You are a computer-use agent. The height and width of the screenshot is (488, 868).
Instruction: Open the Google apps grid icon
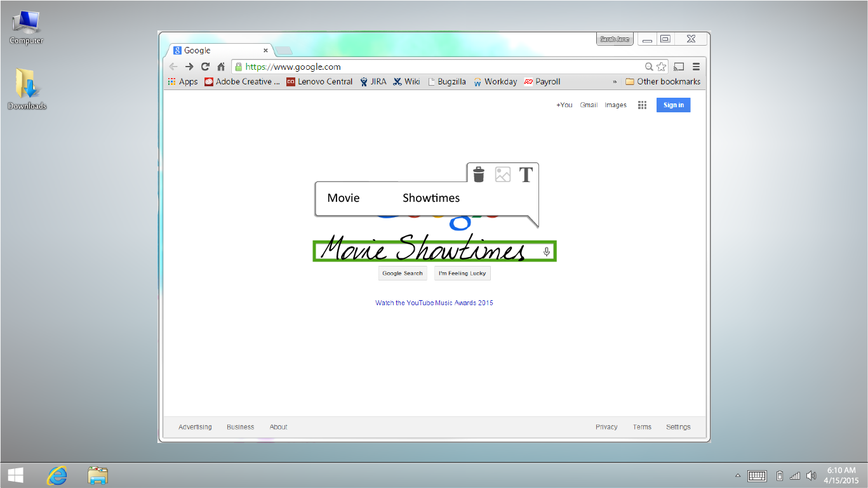(642, 105)
